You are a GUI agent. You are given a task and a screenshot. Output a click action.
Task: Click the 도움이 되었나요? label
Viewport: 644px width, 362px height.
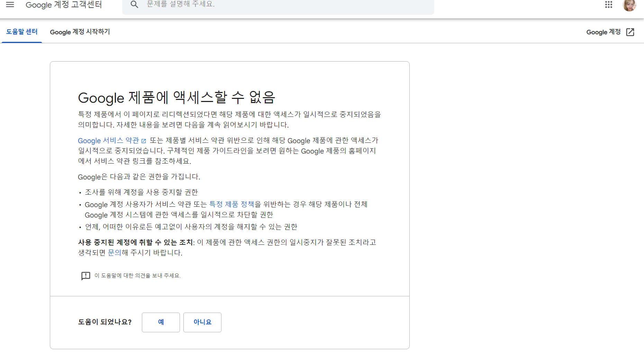click(x=105, y=322)
